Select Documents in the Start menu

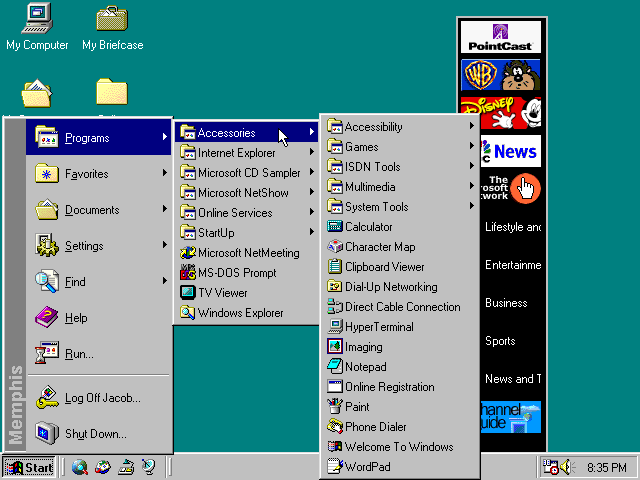tap(98, 209)
